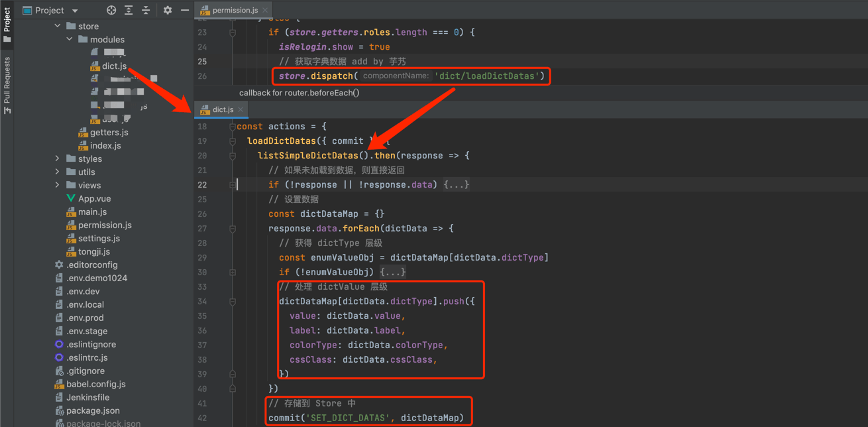Close the permission.js editor tab
The height and width of the screenshot is (427, 868).
point(266,11)
